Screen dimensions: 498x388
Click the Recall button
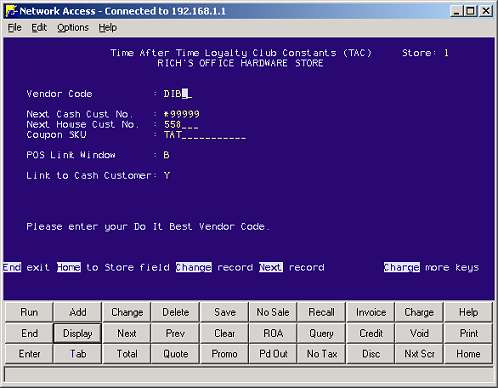pos(322,312)
